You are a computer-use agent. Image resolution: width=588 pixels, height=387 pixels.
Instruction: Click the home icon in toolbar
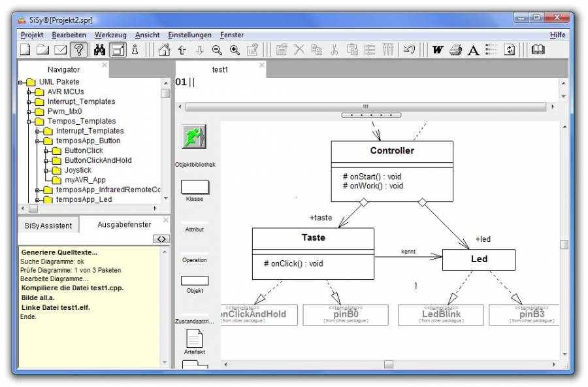[164, 50]
